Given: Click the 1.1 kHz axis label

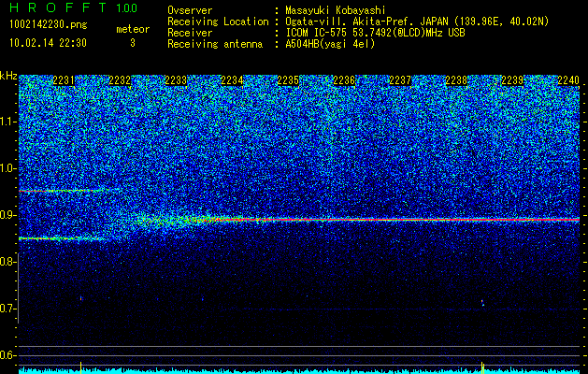Looking at the screenshot, I should tap(7, 122).
